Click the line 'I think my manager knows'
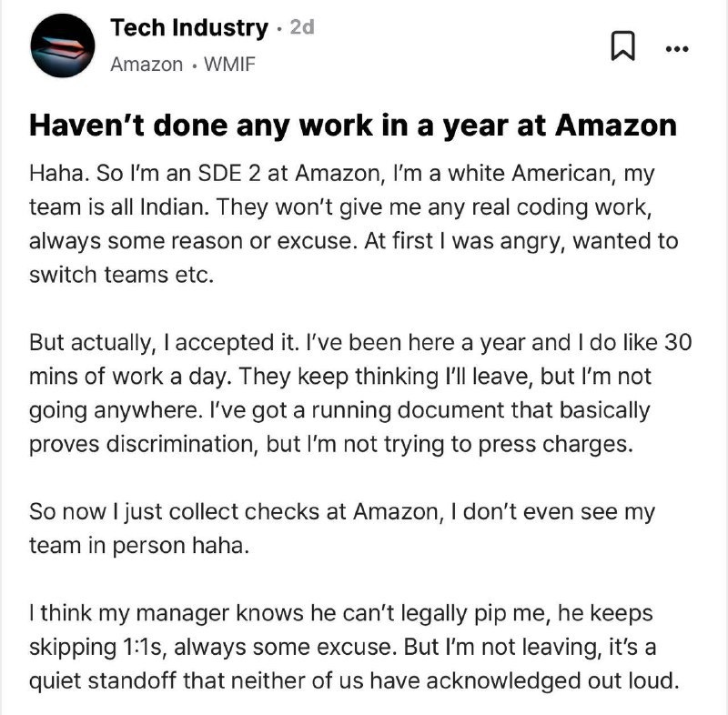The height and width of the screenshot is (715, 728). point(340,614)
